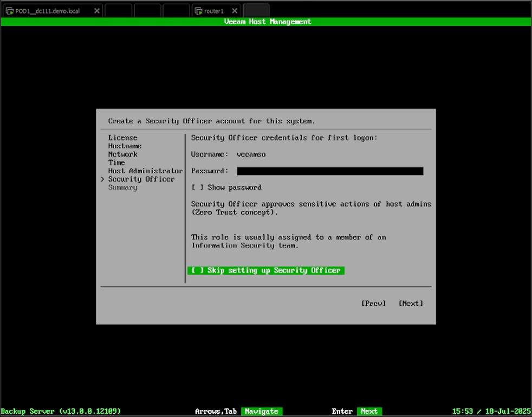
Task: Click the VM icon on the router1 tab
Action: click(x=198, y=11)
